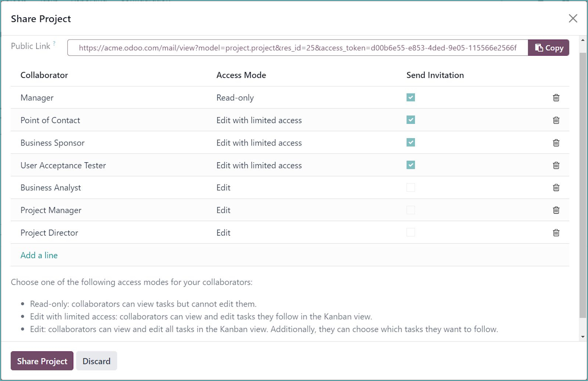This screenshot has width=588, height=381.
Task: Remove User Acceptance Tester row
Action: coord(556,165)
